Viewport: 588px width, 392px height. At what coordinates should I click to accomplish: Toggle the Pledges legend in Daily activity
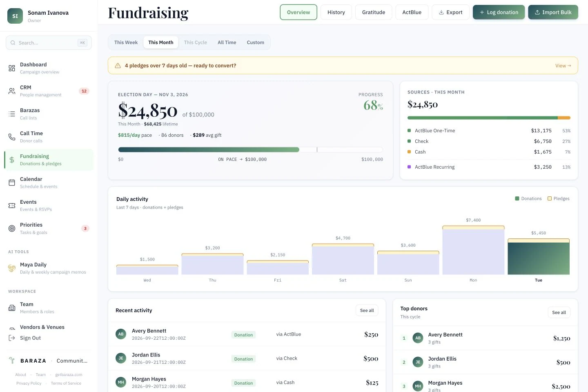point(559,198)
